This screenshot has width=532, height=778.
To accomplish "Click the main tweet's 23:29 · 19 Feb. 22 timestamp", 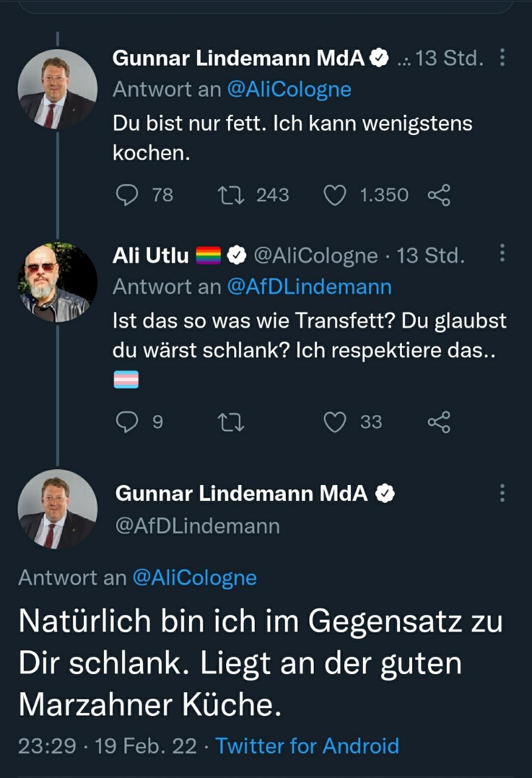I will (x=108, y=745).
